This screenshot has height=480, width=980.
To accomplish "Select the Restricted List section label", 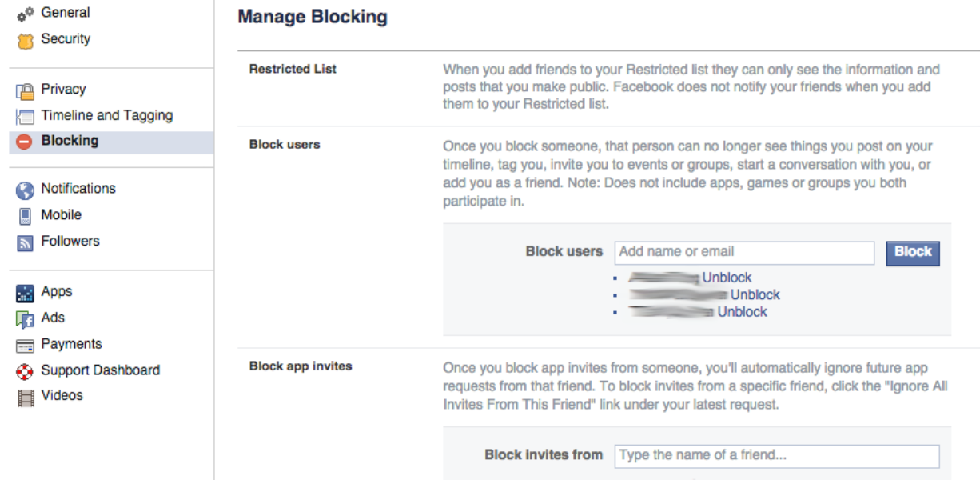I will 293,69.
